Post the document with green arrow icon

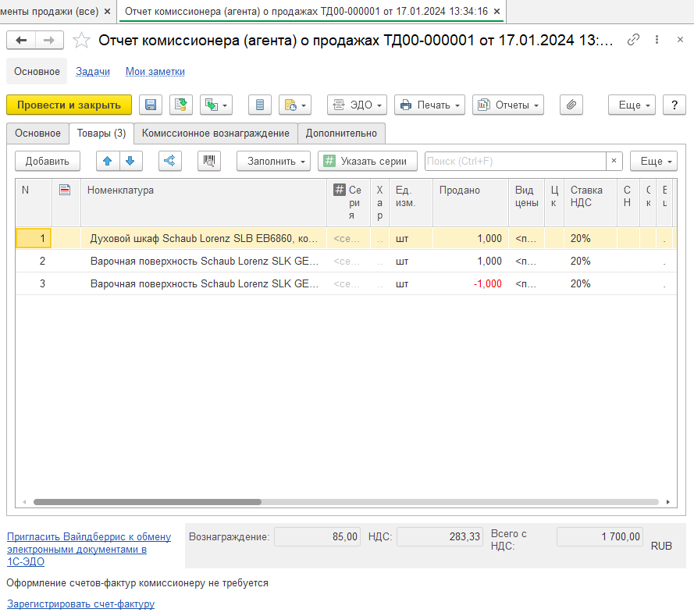coord(180,105)
